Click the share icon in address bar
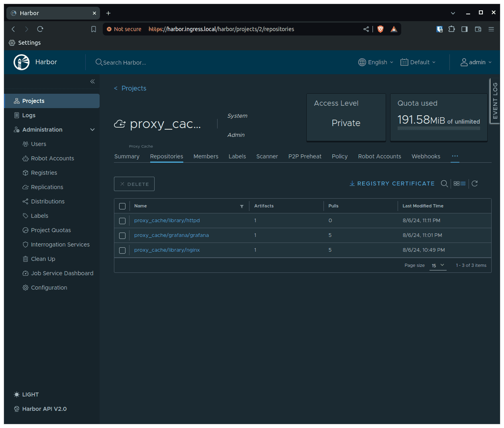This screenshot has height=428, width=504. tap(366, 29)
